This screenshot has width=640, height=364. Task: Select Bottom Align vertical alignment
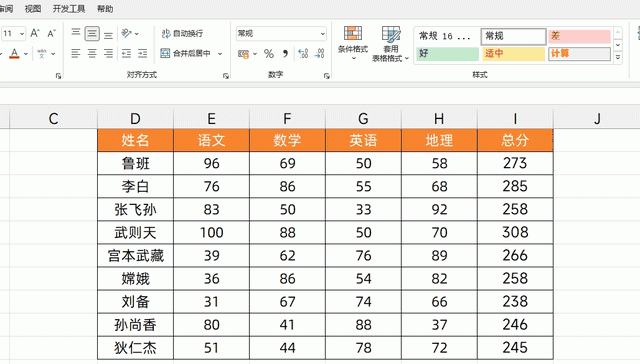108,34
